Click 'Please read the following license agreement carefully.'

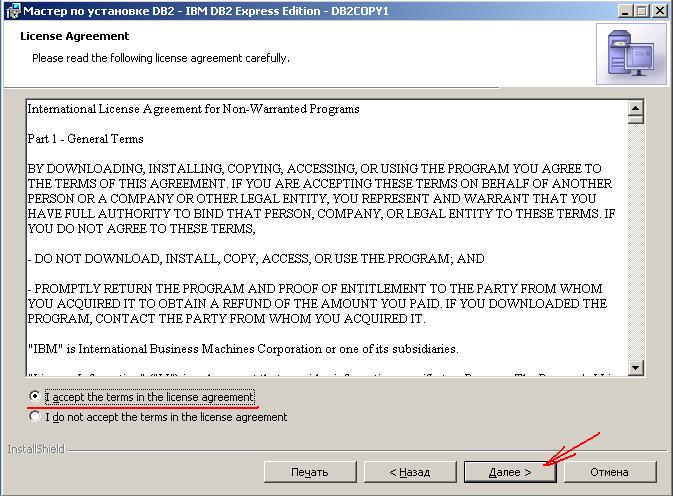click(x=161, y=58)
